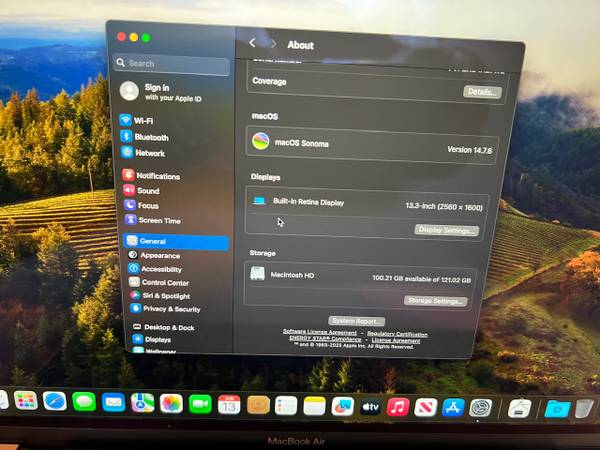Launch App Store from the Dock

(x=453, y=408)
